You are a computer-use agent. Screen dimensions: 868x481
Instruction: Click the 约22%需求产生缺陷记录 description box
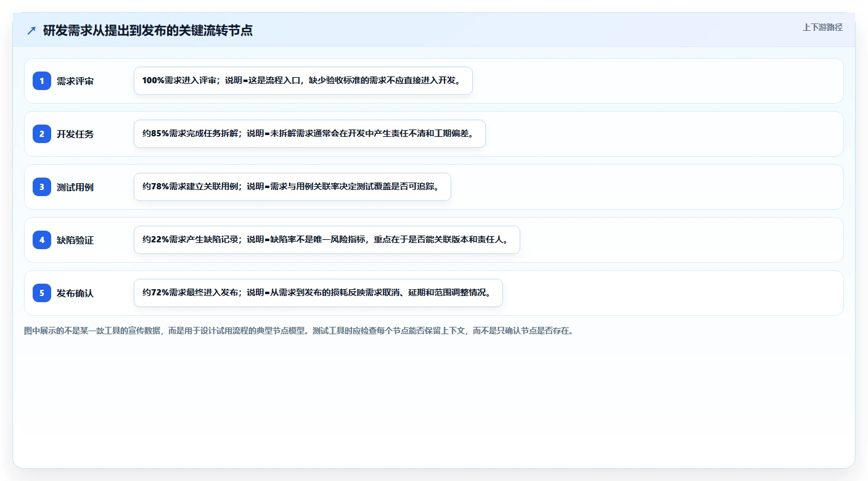[327, 240]
